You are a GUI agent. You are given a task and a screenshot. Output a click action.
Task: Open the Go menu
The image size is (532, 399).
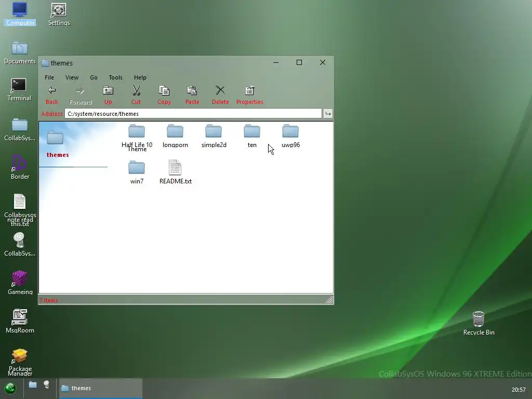94,77
